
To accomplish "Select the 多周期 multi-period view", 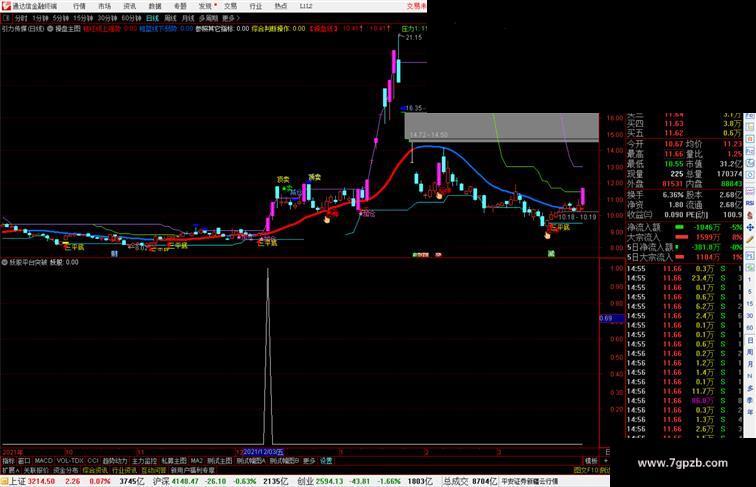I will (x=208, y=18).
